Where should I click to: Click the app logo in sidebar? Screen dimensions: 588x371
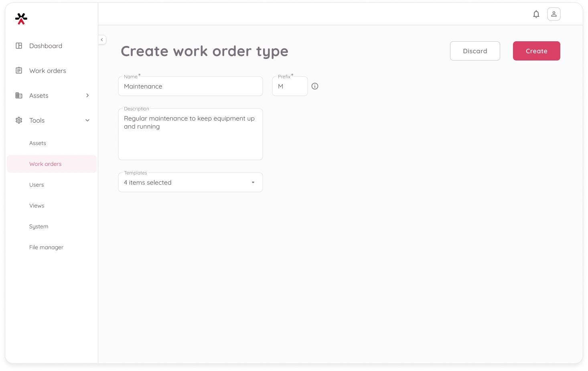(x=21, y=19)
